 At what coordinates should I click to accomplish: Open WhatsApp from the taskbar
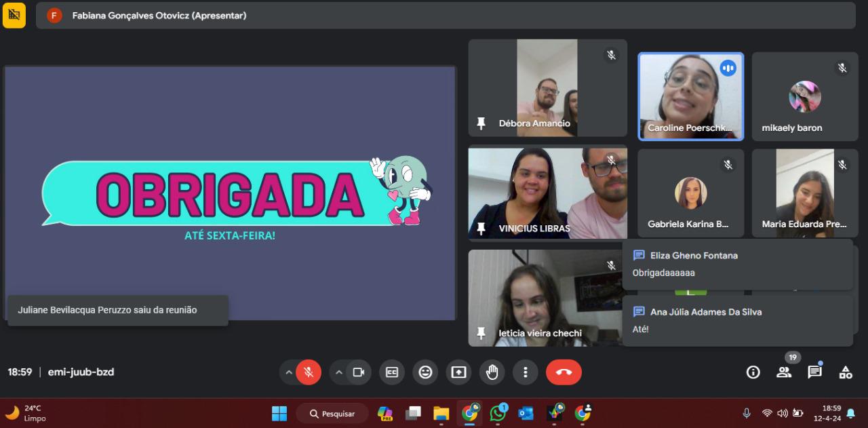[x=498, y=413]
